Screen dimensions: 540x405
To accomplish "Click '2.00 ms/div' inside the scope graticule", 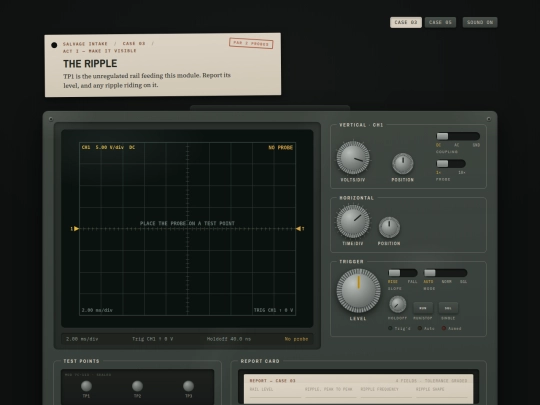I will click(x=97, y=310).
